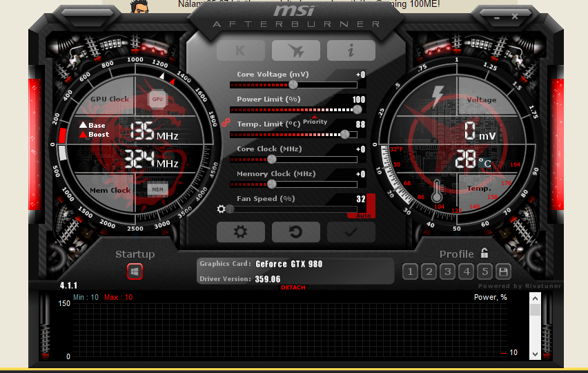Click the GPU chip icon
588x373 pixels.
click(157, 99)
